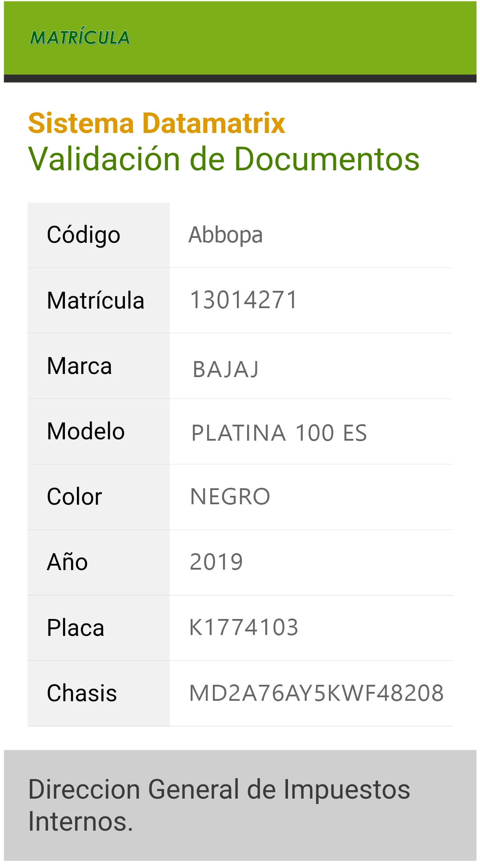The width and height of the screenshot is (480, 868).
Task: Select the plate number K1774103
Action: click(244, 627)
